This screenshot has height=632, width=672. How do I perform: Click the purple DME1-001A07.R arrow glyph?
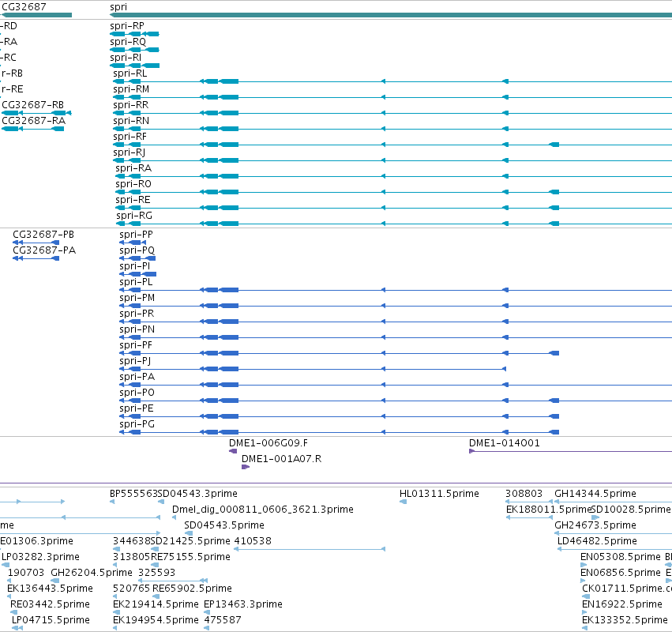pos(245,467)
